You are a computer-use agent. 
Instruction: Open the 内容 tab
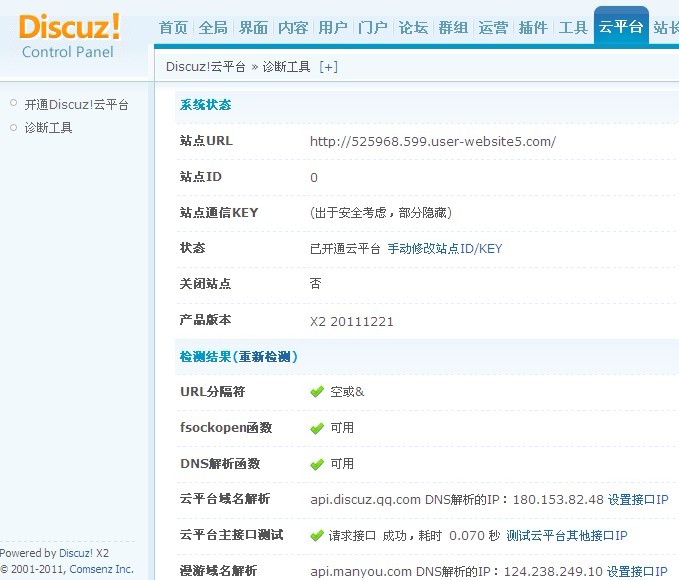[293, 27]
